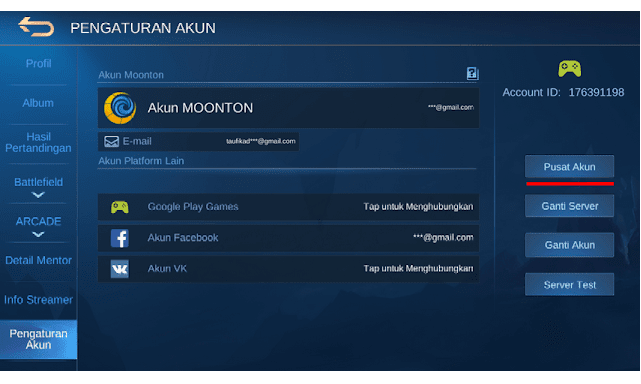Click the masked gmail address in Akun MOONTON row
Image resolution: width=641 pixels, height=384 pixels.
click(450, 108)
